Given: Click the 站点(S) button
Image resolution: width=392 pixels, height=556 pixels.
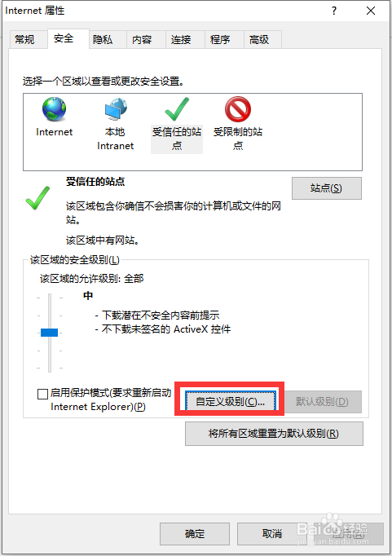Looking at the screenshot, I should 327,188.
